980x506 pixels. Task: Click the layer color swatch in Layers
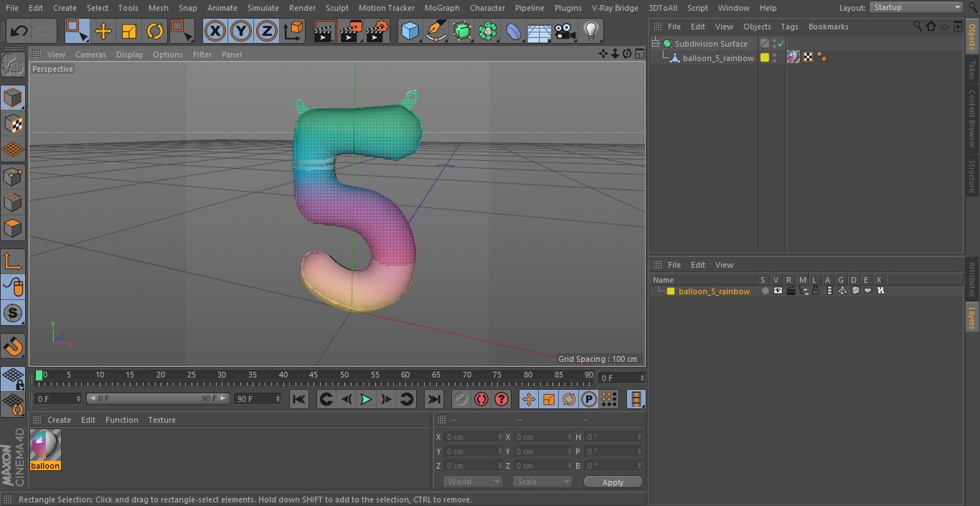pyautogui.click(x=671, y=291)
